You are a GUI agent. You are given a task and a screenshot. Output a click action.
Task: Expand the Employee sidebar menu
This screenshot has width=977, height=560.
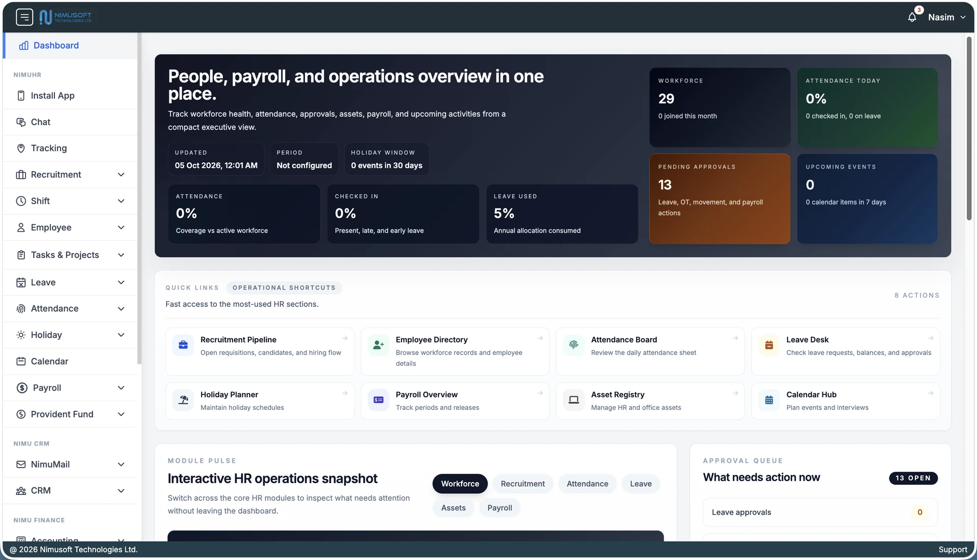(70, 227)
